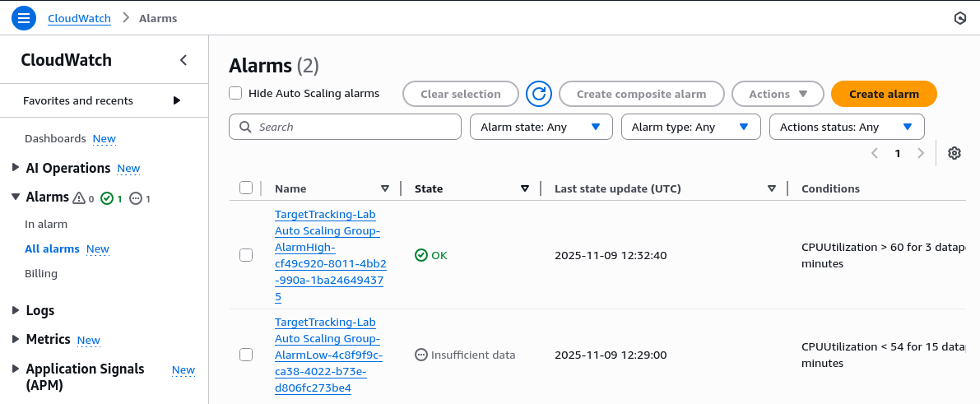Click the in-alarm warning triangle count icon
This screenshot has width=980, height=404.
tap(80, 198)
